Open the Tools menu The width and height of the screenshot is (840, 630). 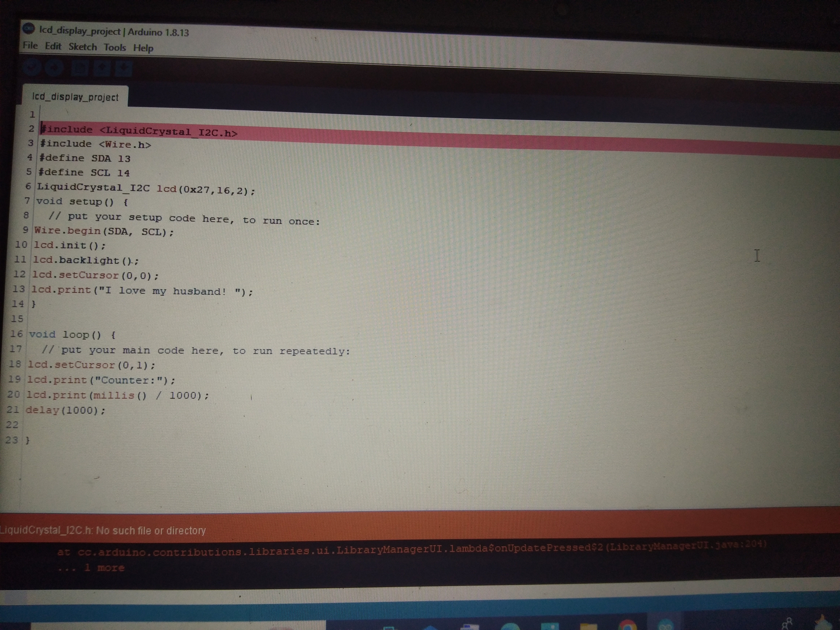point(115,47)
